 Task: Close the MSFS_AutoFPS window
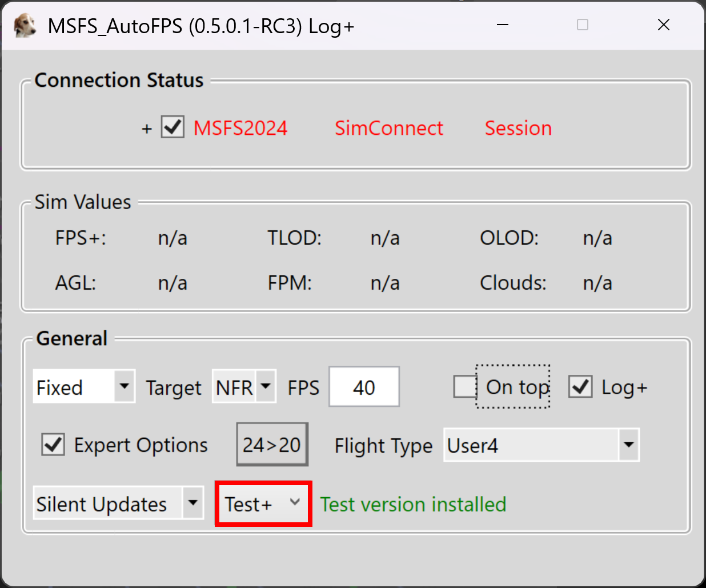pyautogui.click(x=663, y=25)
